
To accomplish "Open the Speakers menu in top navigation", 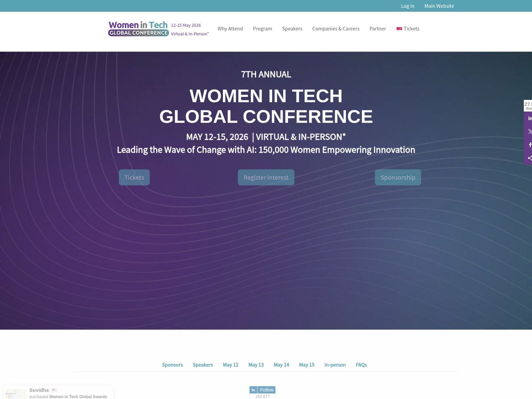I will click(x=292, y=28).
